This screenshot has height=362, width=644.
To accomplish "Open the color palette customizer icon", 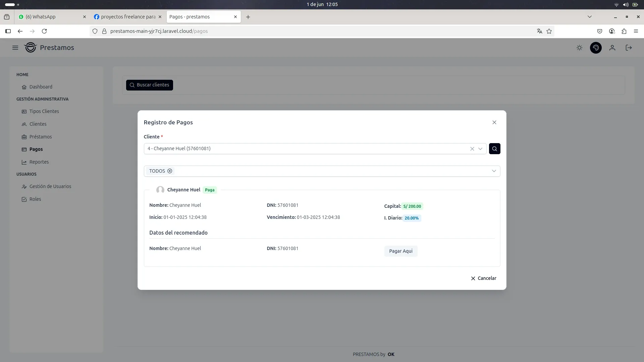I will coord(596,48).
